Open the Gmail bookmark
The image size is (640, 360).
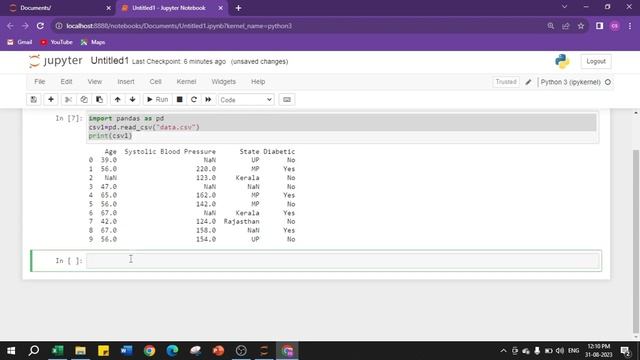[20, 42]
